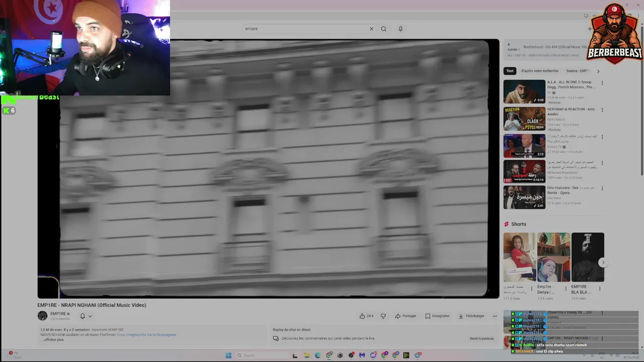Expand description with '...afficher plus'
The width and height of the screenshot is (644, 362).
[53, 340]
